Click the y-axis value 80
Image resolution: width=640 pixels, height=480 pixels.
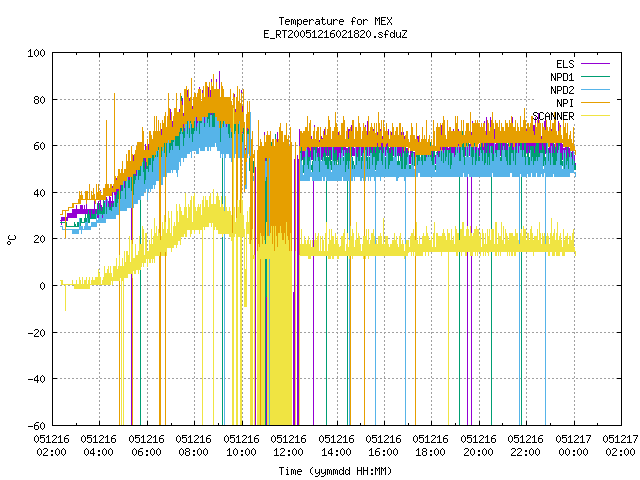[x=39, y=100]
